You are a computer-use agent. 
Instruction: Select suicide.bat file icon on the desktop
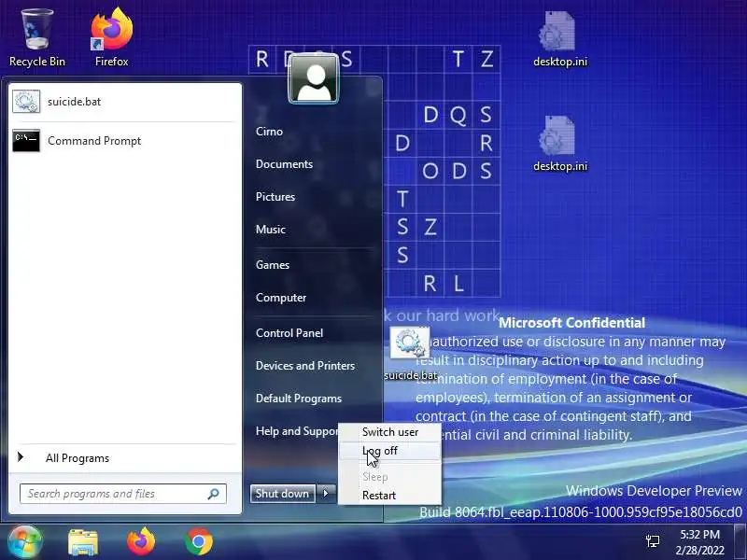(410, 354)
